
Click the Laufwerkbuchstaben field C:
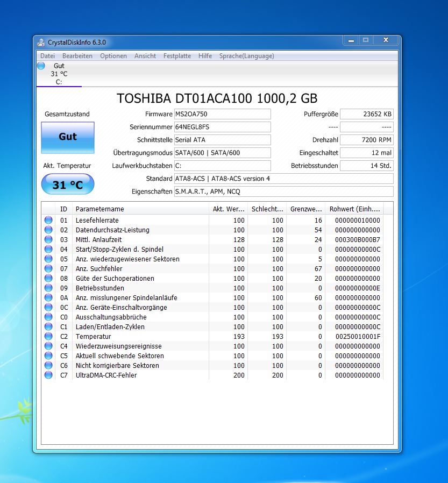(222, 166)
